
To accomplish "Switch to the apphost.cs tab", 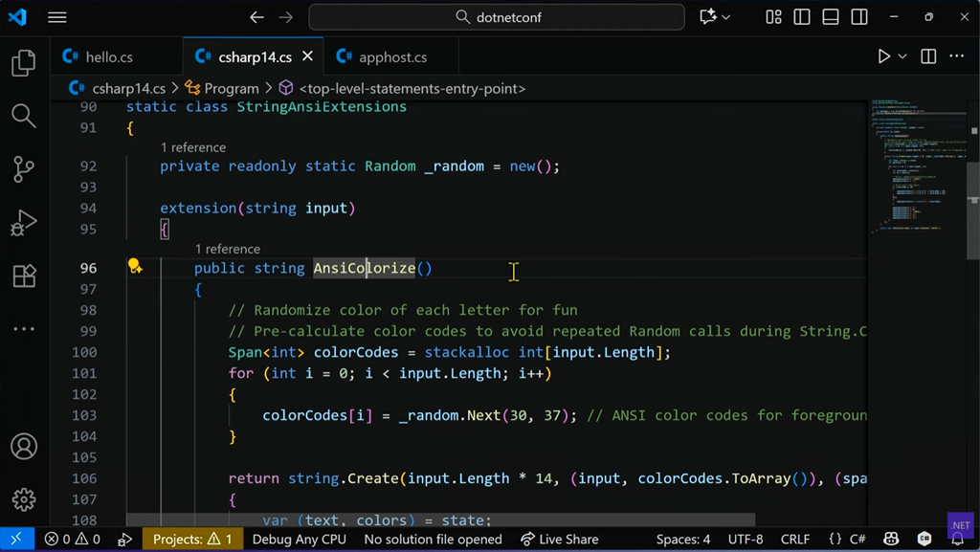I will (x=392, y=57).
